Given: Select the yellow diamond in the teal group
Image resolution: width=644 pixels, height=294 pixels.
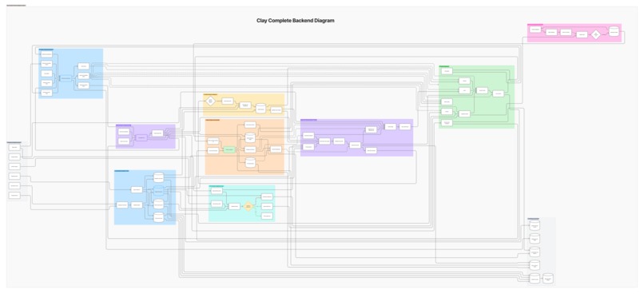Looking at the screenshot, I should (x=248, y=206).
